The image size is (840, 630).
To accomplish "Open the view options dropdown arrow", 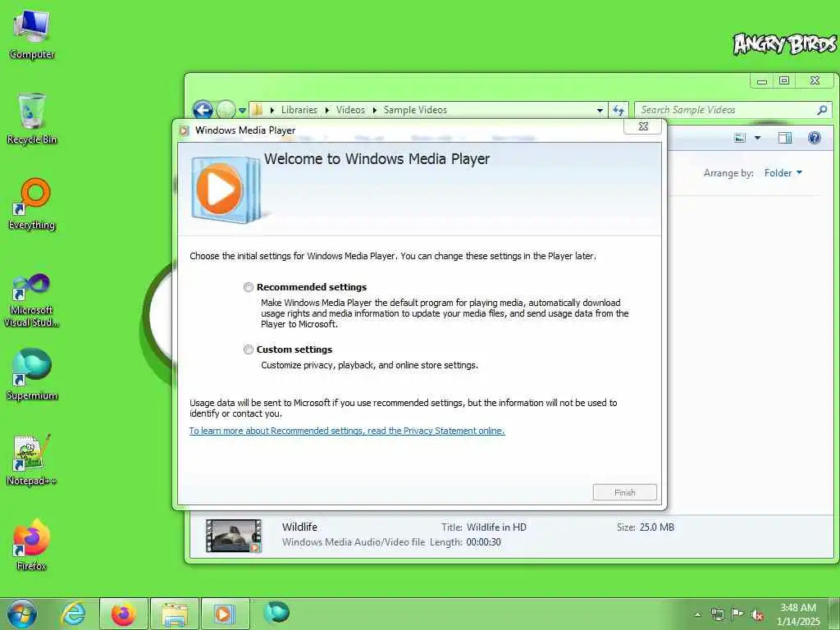I will (x=757, y=138).
